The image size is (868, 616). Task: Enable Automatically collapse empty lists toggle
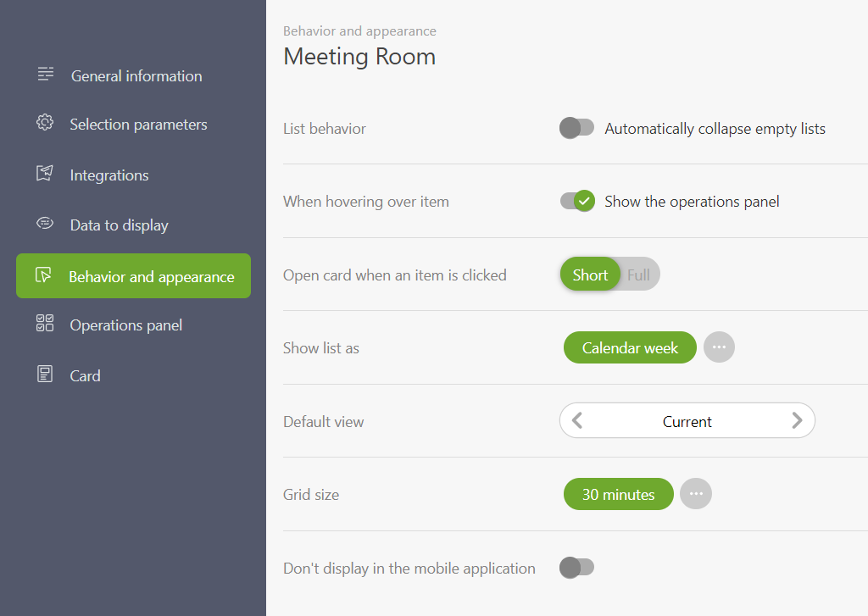click(576, 128)
